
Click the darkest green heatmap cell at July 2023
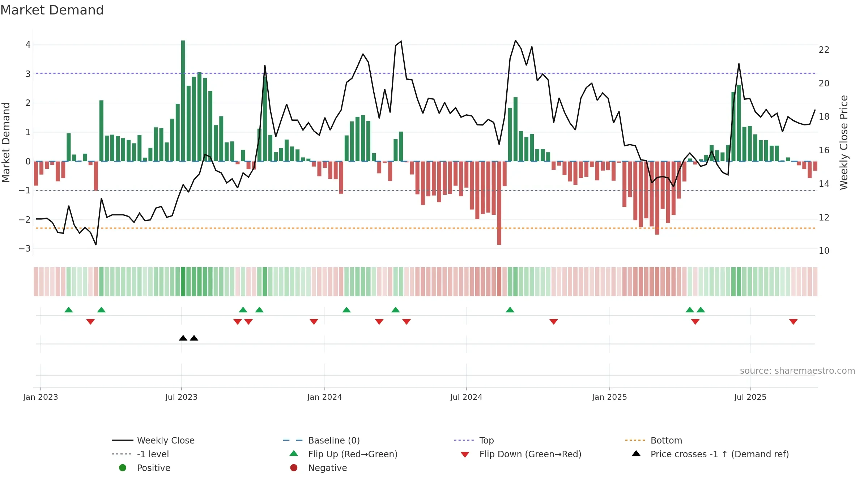pyautogui.click(x=183, y=282)
